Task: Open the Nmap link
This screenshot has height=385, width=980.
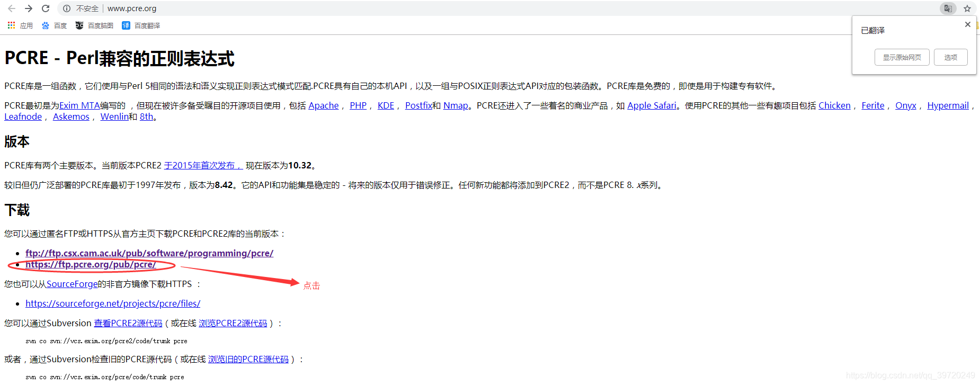Action: (x=456, y=105)
